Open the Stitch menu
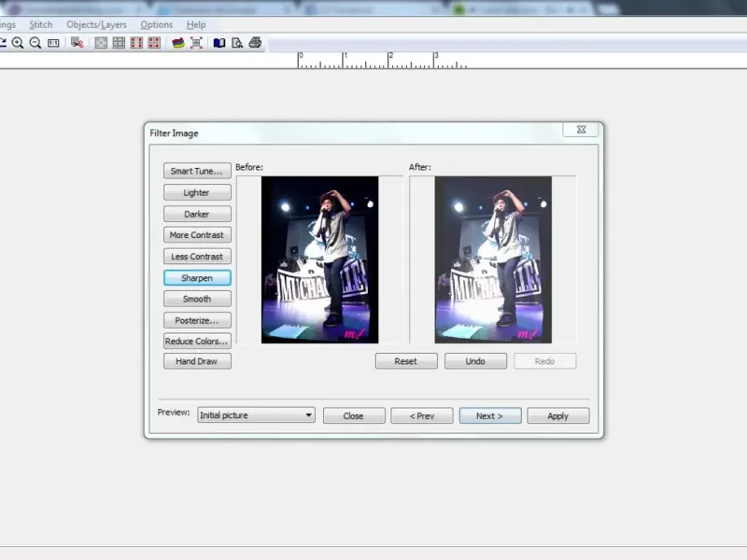The width and height of the screenshot is (747, 560). pyautogui.click(x=41, y=24)
